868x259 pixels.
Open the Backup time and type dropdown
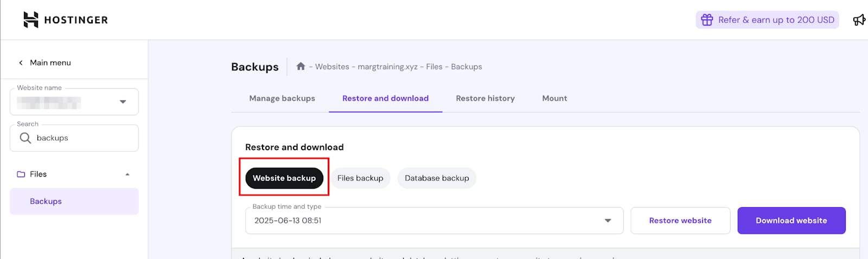[608, 221]
